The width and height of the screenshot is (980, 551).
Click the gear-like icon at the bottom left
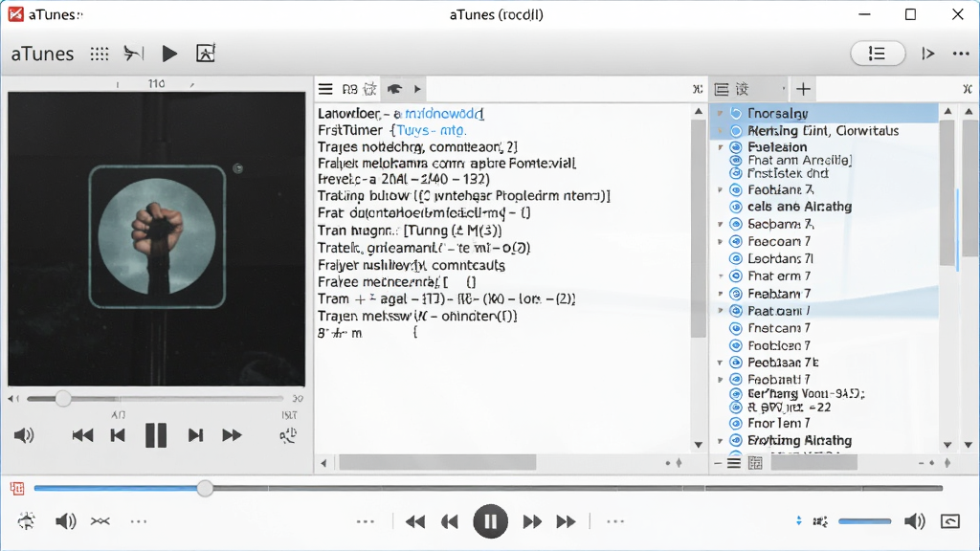pos(26,521)
